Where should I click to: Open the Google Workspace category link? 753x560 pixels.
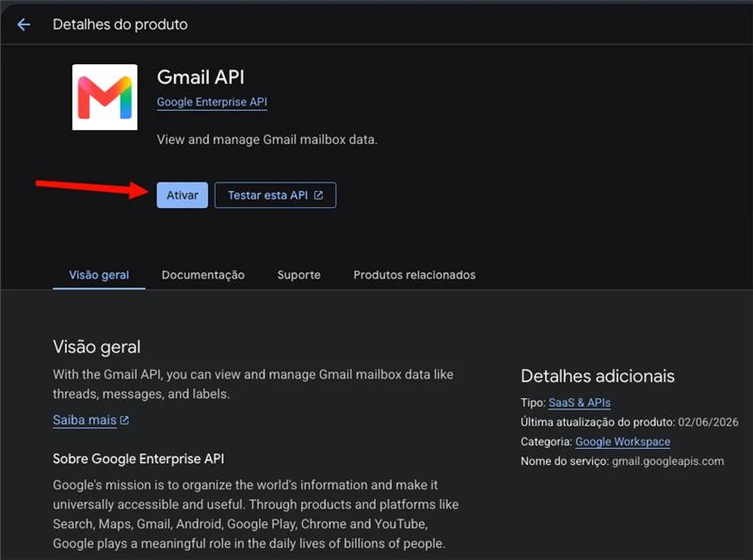pos(622,441)
